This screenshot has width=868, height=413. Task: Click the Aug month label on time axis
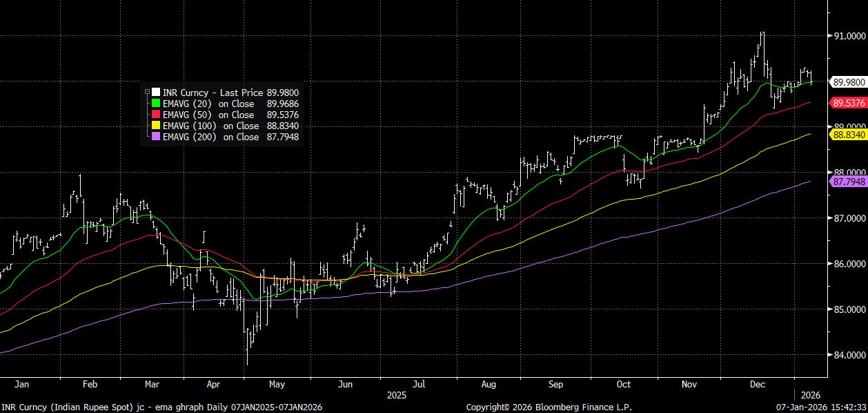489,384
